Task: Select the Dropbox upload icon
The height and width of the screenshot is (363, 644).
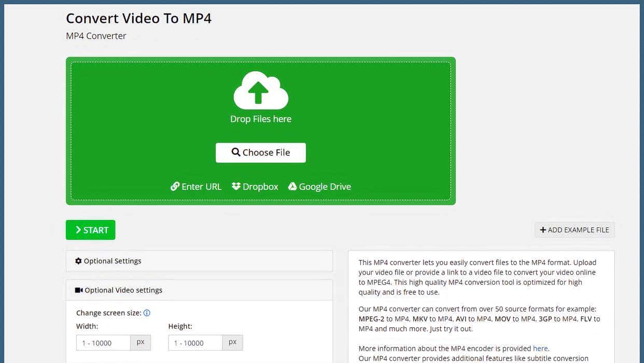Action: tap(236, 186)
